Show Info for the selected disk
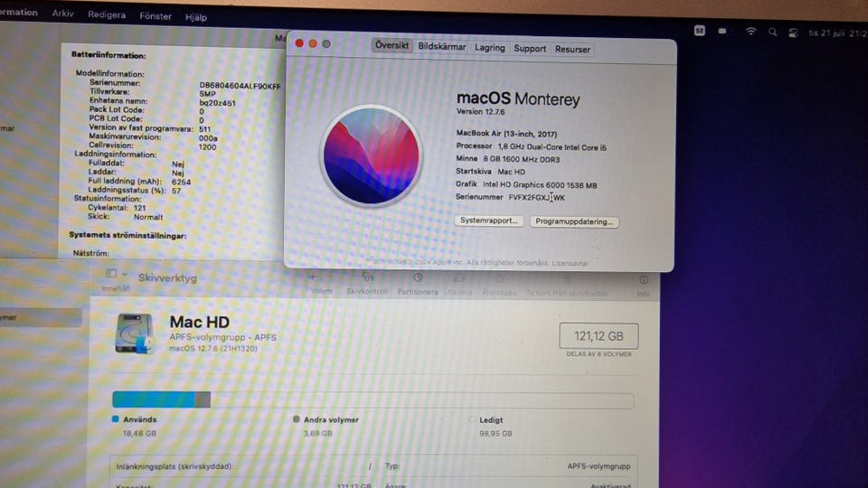The height and width of the screenshot is (488, 868). point(643,280)
